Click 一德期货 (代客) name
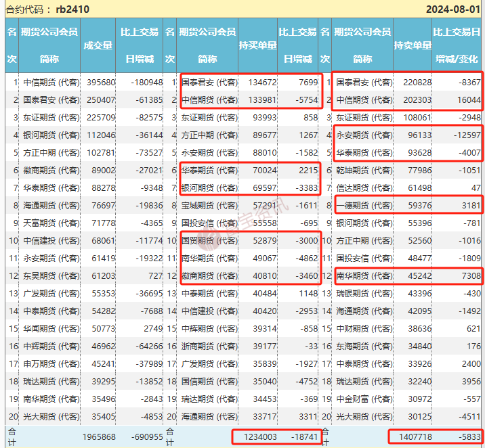 pyautogui.click(x=364, y=206)
